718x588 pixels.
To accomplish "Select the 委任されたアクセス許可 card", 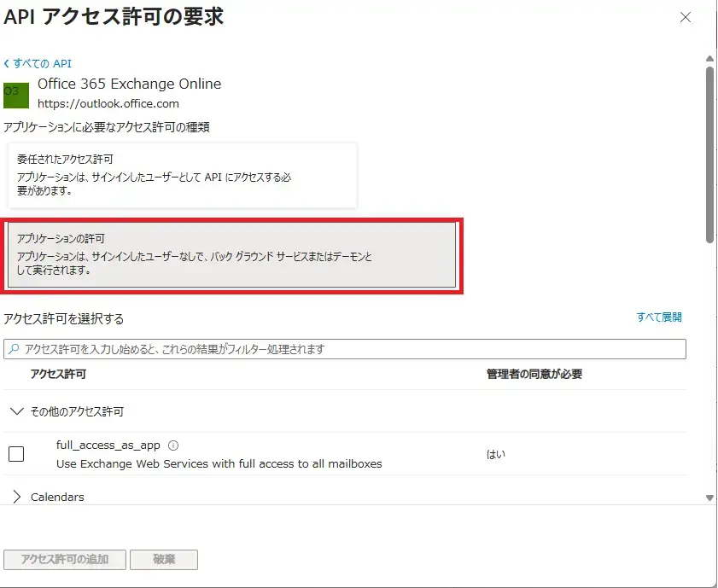I will coord(182,174).
